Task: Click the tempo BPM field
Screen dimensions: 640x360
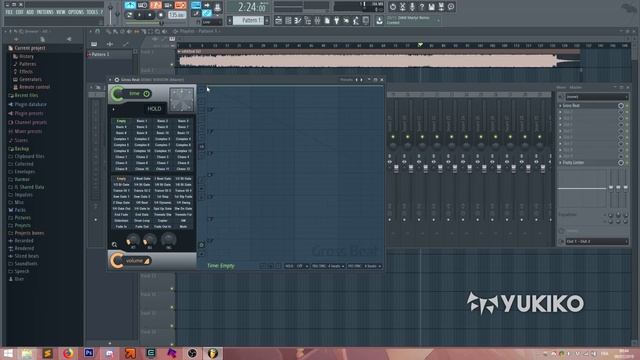Action: [177, 15]
